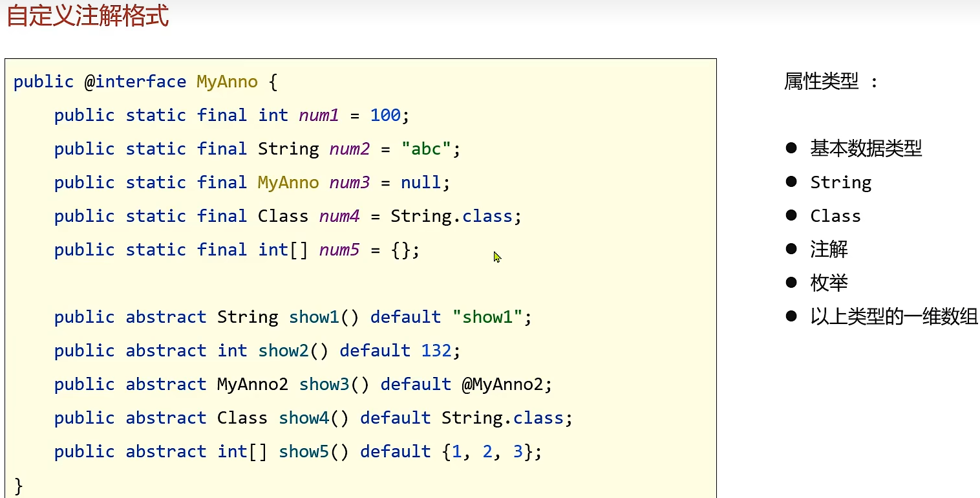
Task: Click the 基本数据类型 bullet item
Action: click(866, 149)
